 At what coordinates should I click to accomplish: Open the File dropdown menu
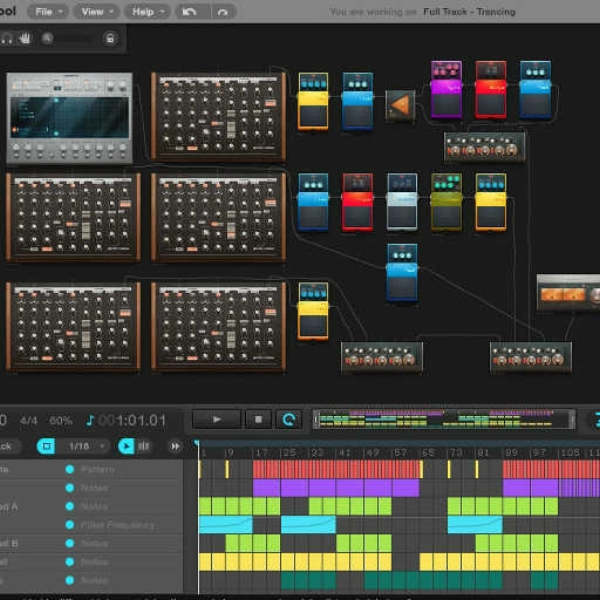click(x=48, y=12)
